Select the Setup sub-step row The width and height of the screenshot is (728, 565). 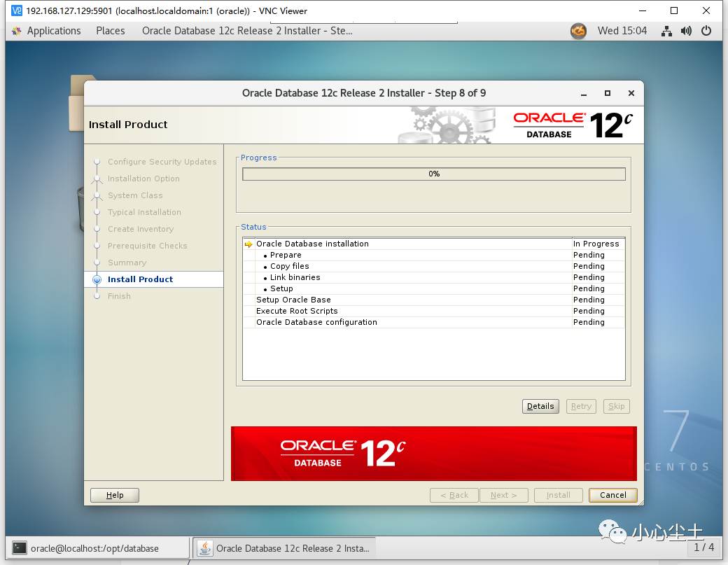(x=433, y=288)
